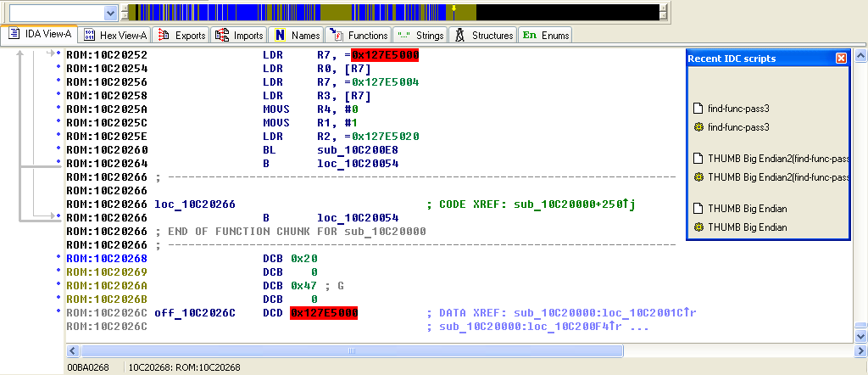Click the horizontal scrollbar left arrow
Image resolution: width=868 pixels, height=375 pixels.
coord(72,350)
